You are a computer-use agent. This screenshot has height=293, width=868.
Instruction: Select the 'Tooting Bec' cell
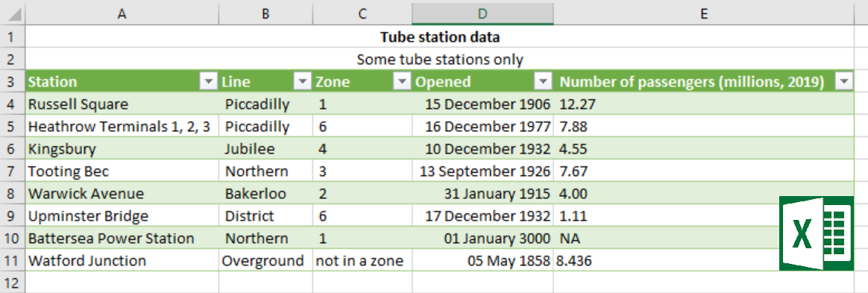click(122, 171)
